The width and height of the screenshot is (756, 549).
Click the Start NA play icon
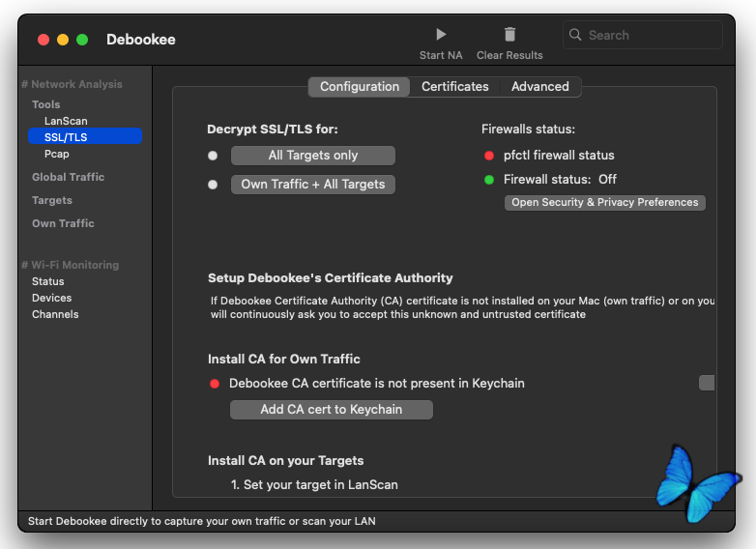(441, 35)
